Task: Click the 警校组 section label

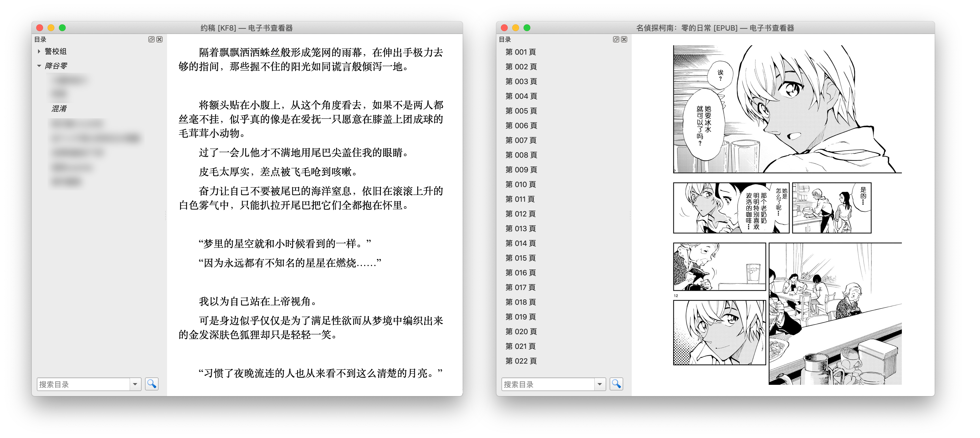Action: coord(55,51)
